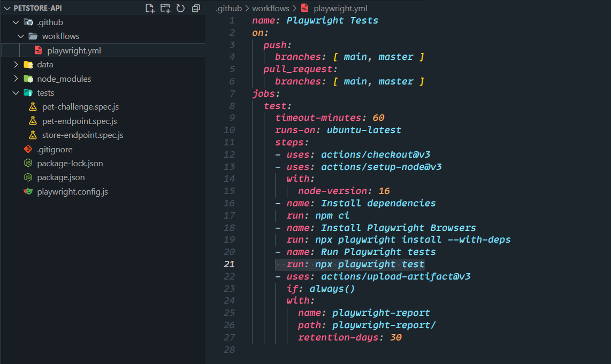Click the flask icon of store-endpoint.spec.js
This screenshot has width=611, height=364.
tap(33, 135)
